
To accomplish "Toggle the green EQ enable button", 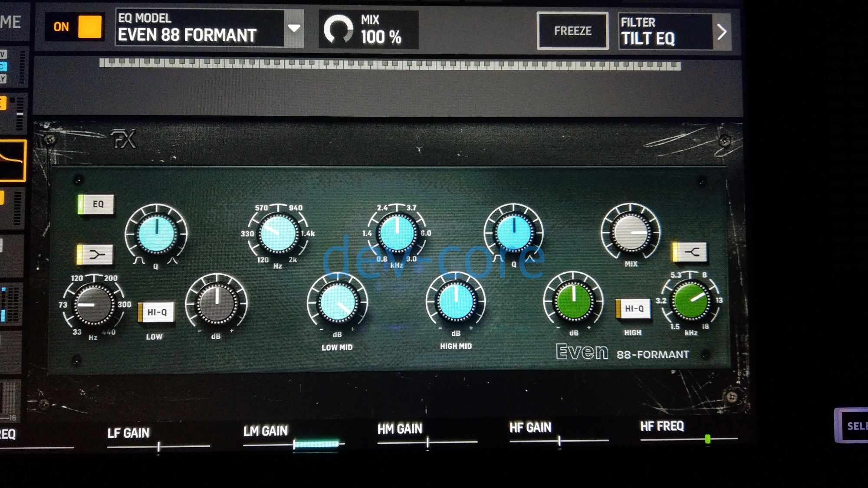I will pyautogui.click(x=96, y=204).
